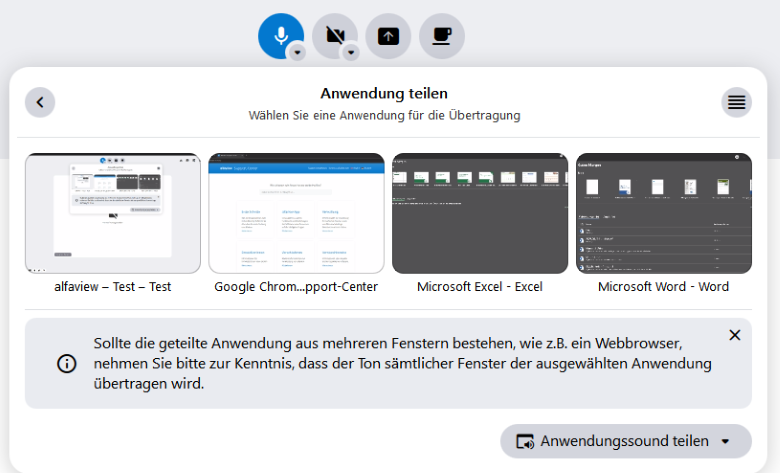
Task: Open the microphone options dropdown arrow
Action: 297,52
